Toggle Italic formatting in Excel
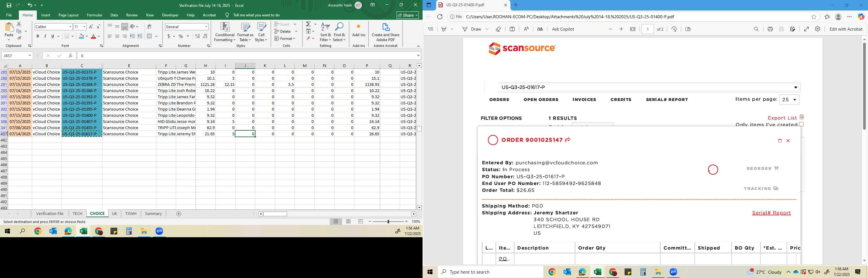 point(45,36)
